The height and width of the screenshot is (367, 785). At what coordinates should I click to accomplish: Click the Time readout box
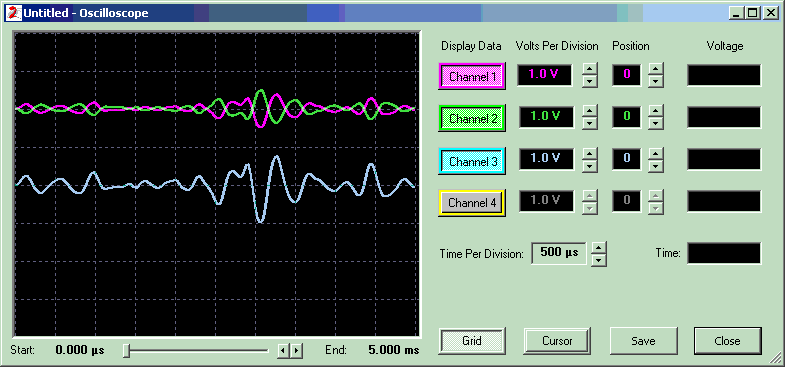click(724, 253)
